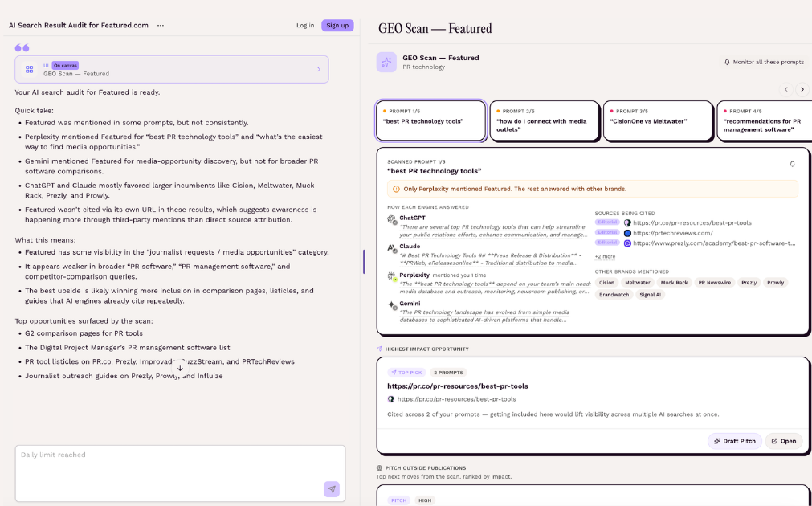Click Monitor all these prompts

764,62
